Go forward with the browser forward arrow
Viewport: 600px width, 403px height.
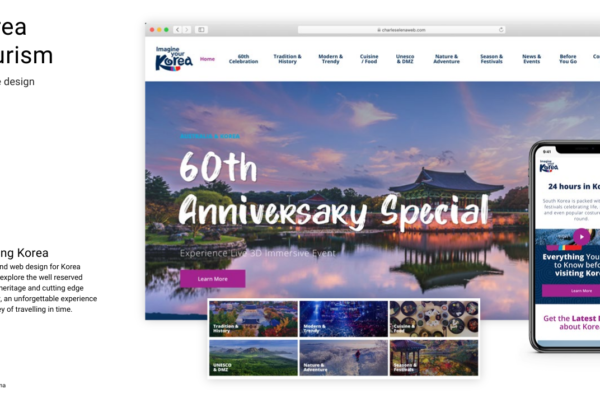pos(187,29)
